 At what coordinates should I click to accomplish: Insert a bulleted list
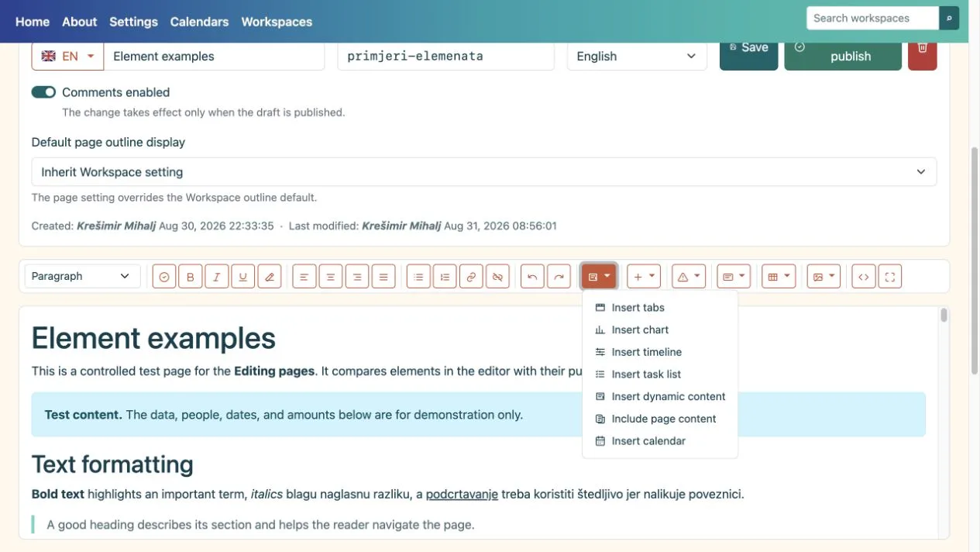[418, 277]
